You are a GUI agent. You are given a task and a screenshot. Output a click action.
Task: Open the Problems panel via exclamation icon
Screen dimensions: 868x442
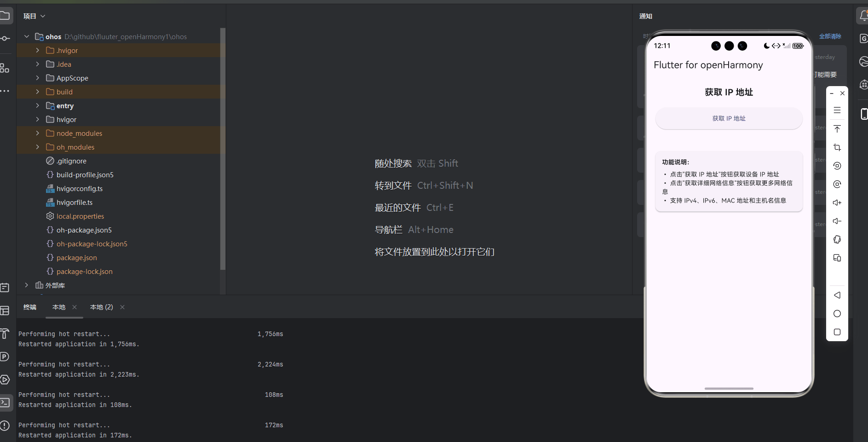point(5,425)
